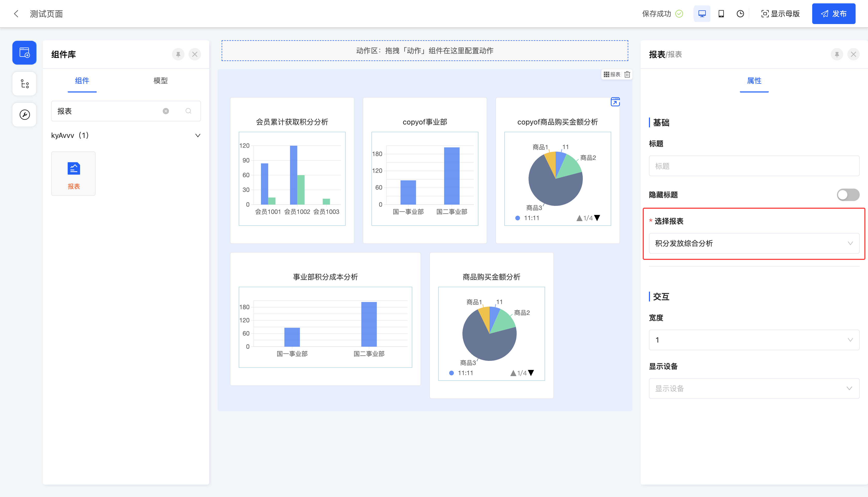Click the open-link icon on the pie chart card
The image size is (868, 497).
615,102
